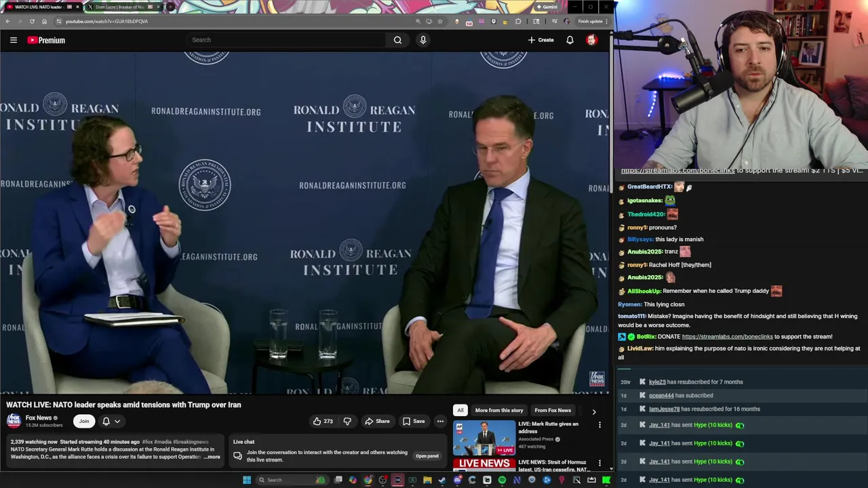
Task: Open a new browser tab
Action: pyautogui.click(x=170, y=7)
